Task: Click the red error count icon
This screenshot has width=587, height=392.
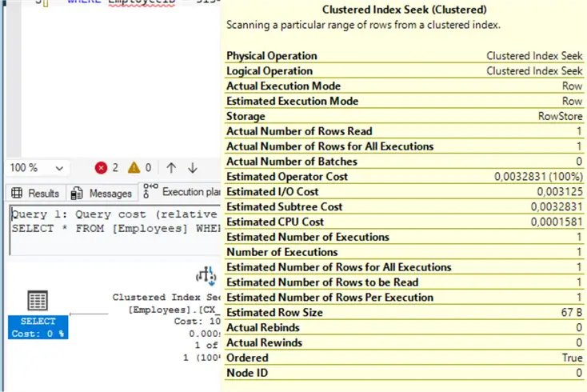Action: 101,168
